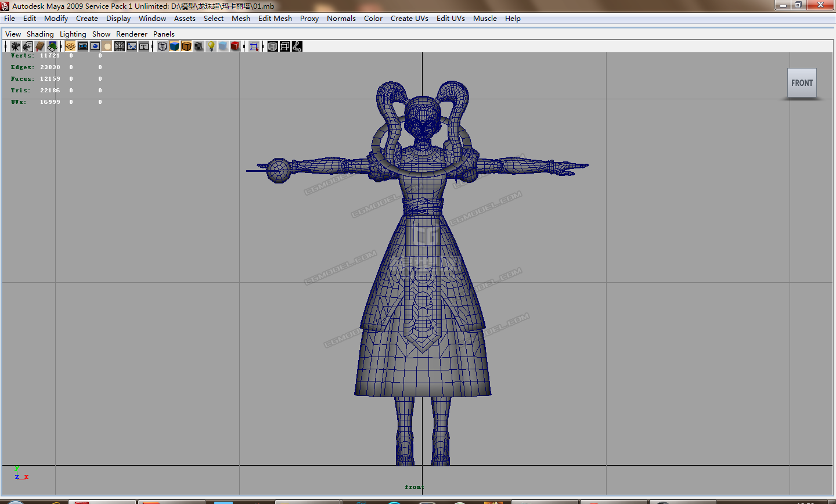
Task: Enable Textured display checker cube icon
Action: [x=199, y=46]
